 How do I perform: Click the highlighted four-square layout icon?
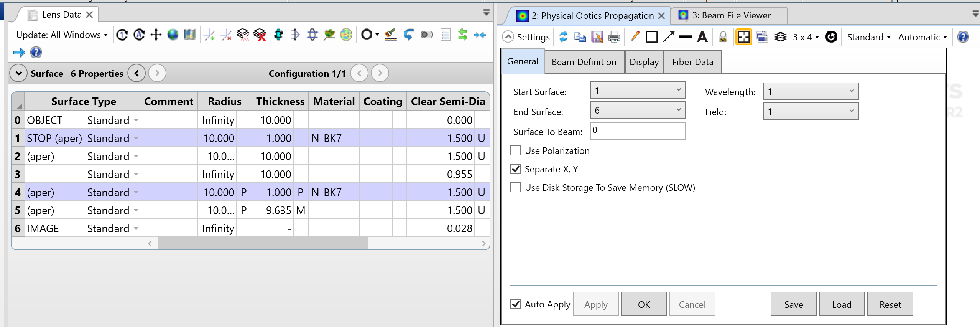743,37
